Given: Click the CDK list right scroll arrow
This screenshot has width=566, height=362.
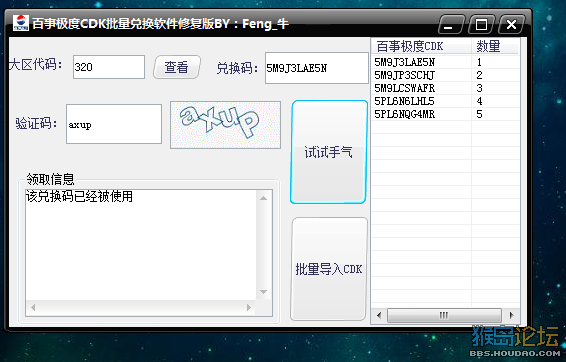Looking at the screenshot, I should (x=511, y=315).
